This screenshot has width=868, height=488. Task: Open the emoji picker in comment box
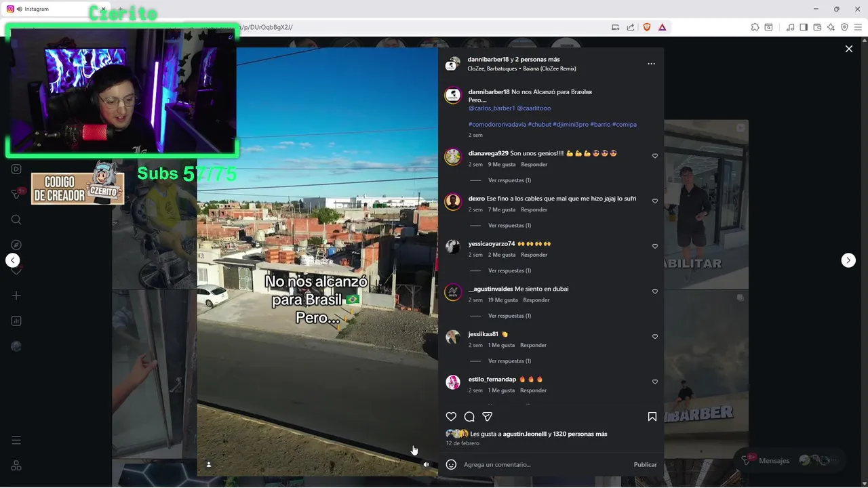coord(451,464)
